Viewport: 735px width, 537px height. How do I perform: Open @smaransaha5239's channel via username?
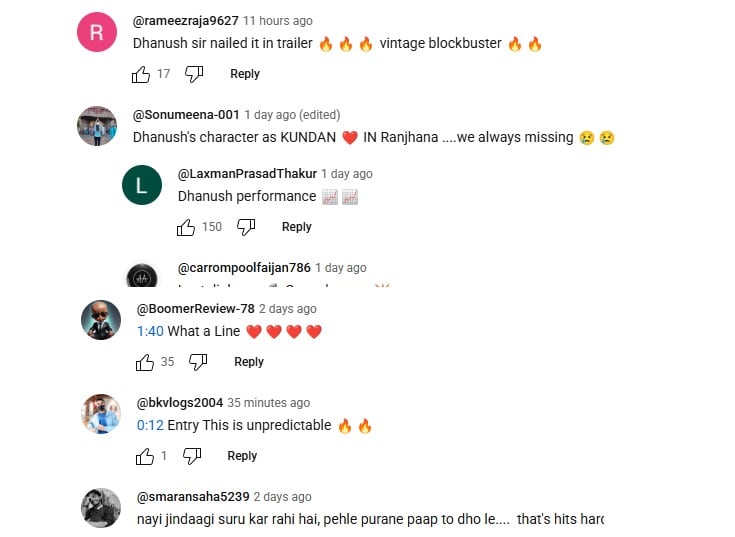point(193,497)
